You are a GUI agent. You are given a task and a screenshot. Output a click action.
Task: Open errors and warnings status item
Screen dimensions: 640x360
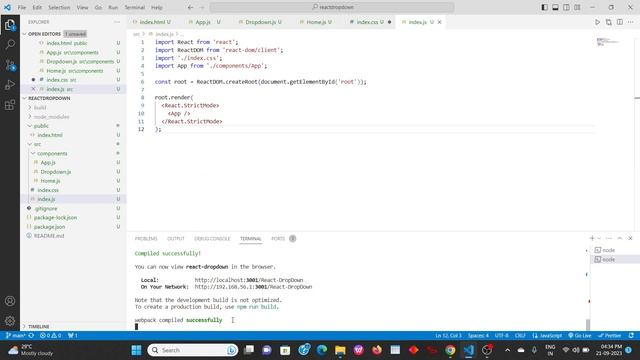pyautogui.click(x=51, y=336)
